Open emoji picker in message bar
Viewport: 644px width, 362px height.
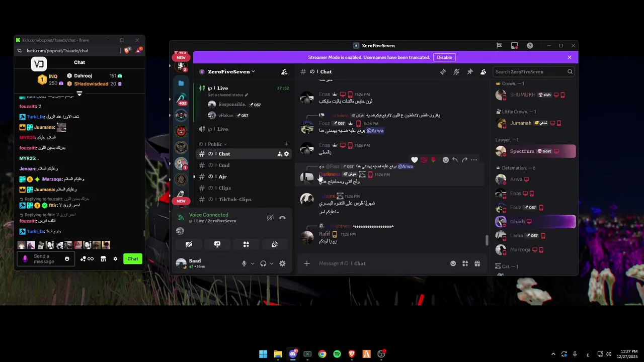(453, 263)
